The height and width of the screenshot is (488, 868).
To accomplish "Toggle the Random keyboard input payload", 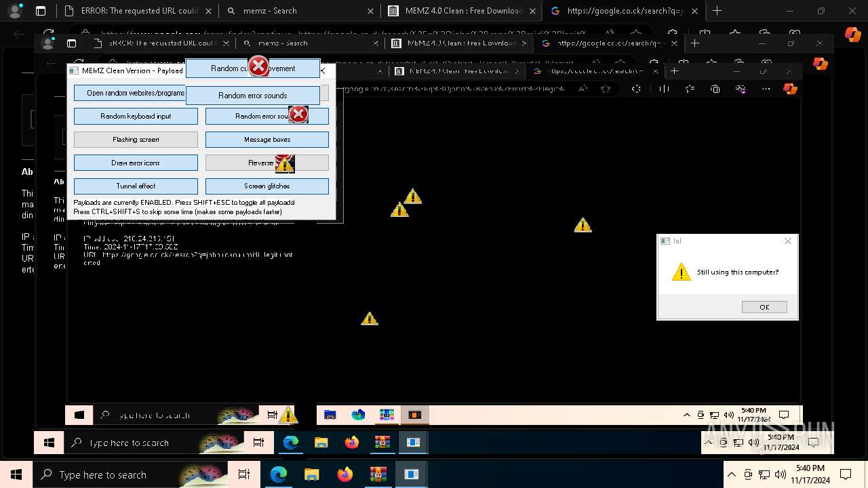I will click(x=136, y=117).
